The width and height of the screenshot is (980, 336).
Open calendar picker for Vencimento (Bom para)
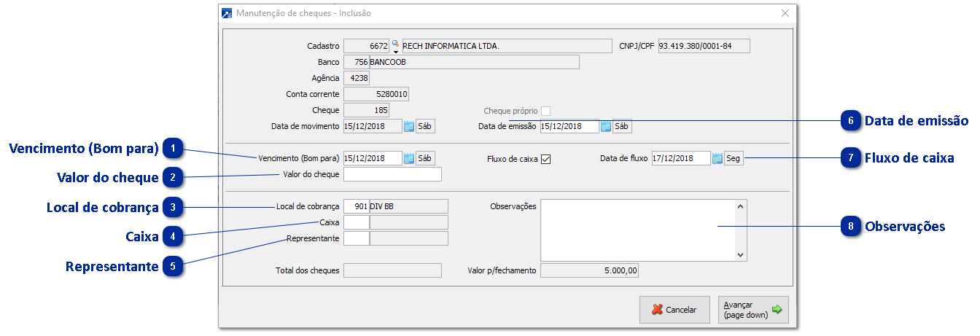pos(408,158)
